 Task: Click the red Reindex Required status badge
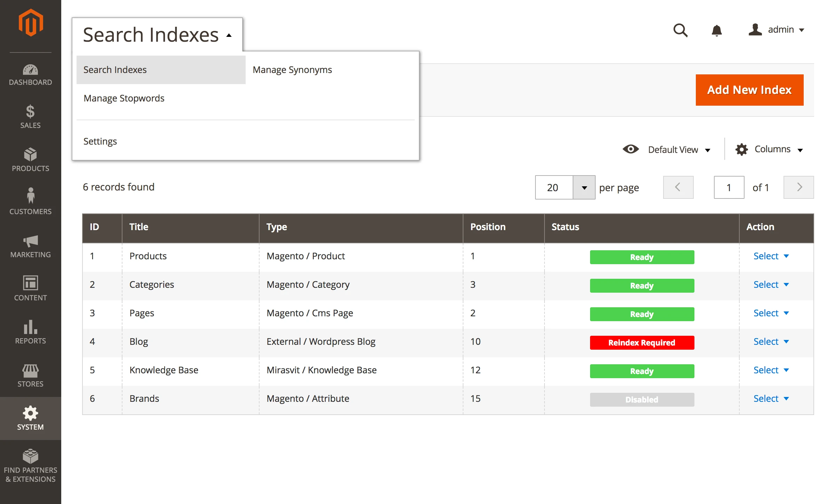[642, 343]
